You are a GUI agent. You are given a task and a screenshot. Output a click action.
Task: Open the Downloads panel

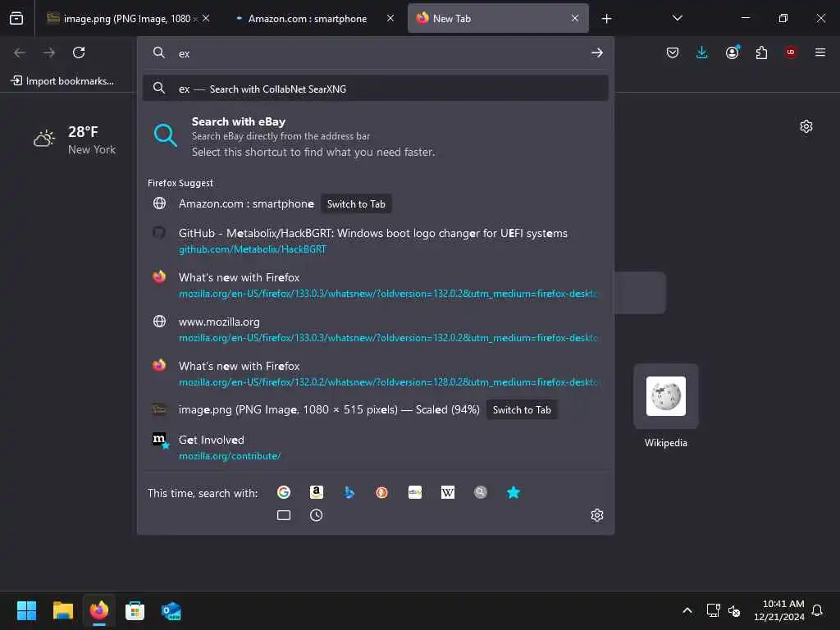[x=702, y=52]
